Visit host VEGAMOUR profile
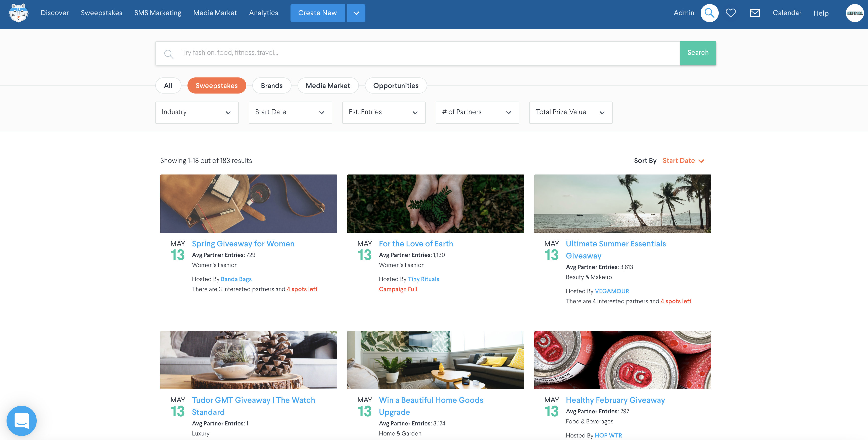Image resolution: width=868 pixels, height=440 pixels. coord(612,291)
